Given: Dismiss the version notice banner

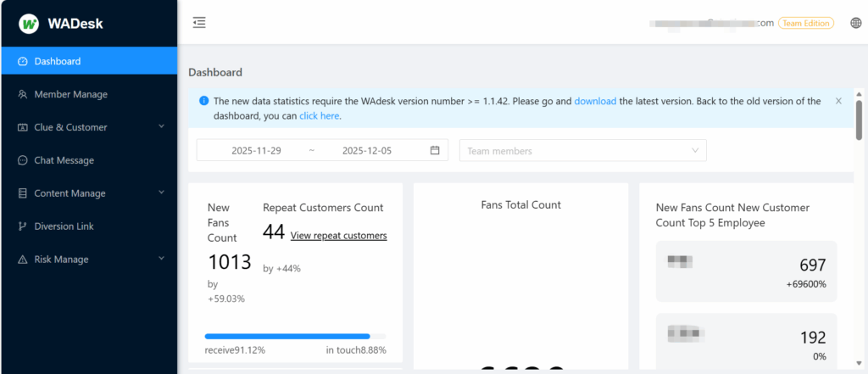Looking at the screenshot, I should coord(838,101).
